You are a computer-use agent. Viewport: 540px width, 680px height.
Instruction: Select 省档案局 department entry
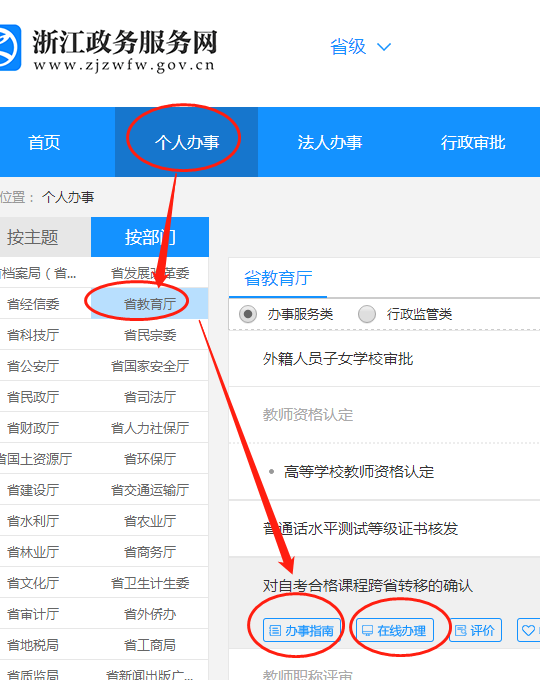(x=38, y=273)
